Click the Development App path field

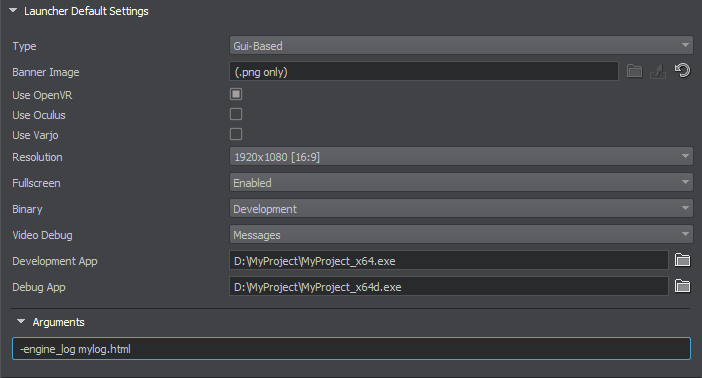point(449,261)
